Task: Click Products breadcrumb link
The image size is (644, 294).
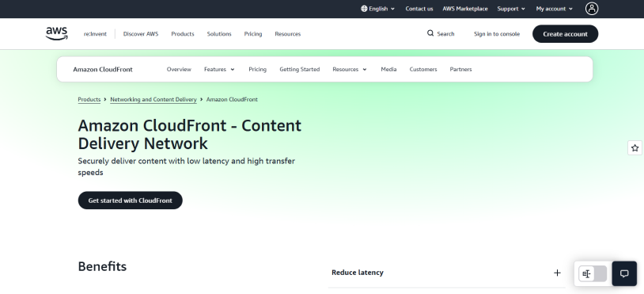Action: click(x=89, y=100)
